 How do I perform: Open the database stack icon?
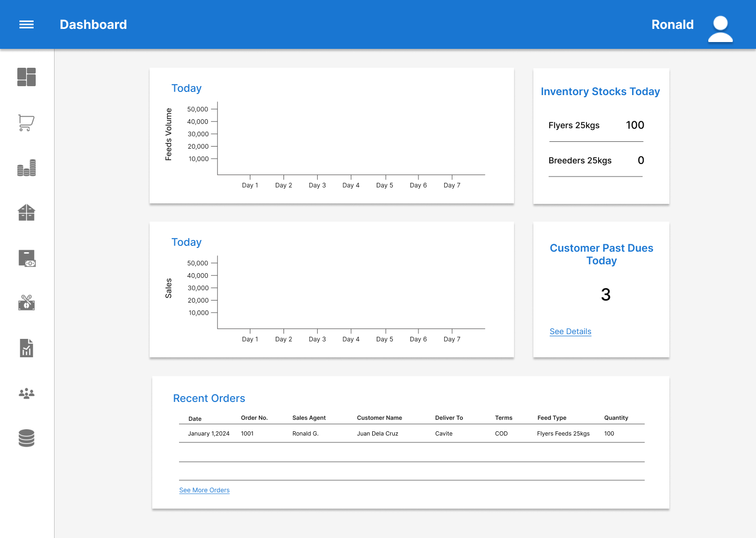[x=26, y=438]
